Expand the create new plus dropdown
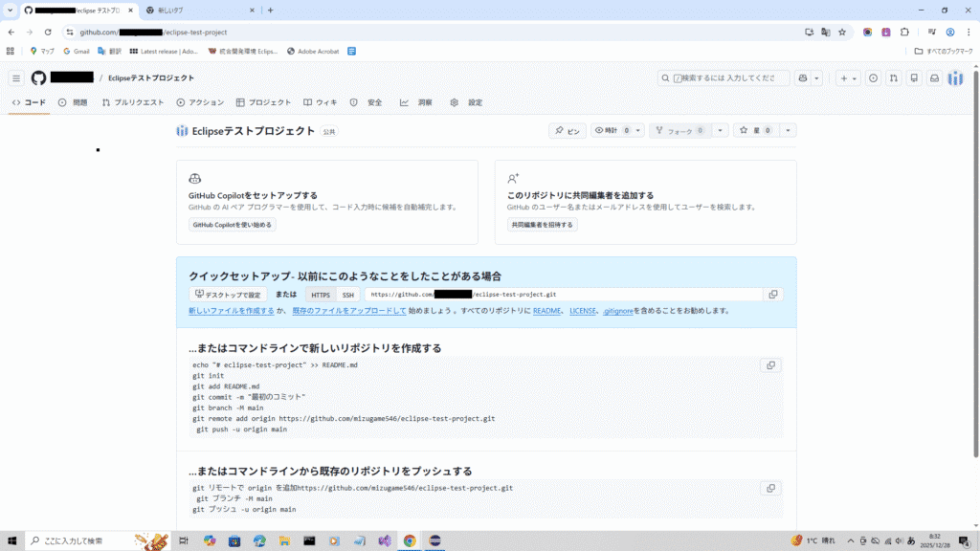The width and height of the screenshot is (980, 551). (x=848, y=78)
